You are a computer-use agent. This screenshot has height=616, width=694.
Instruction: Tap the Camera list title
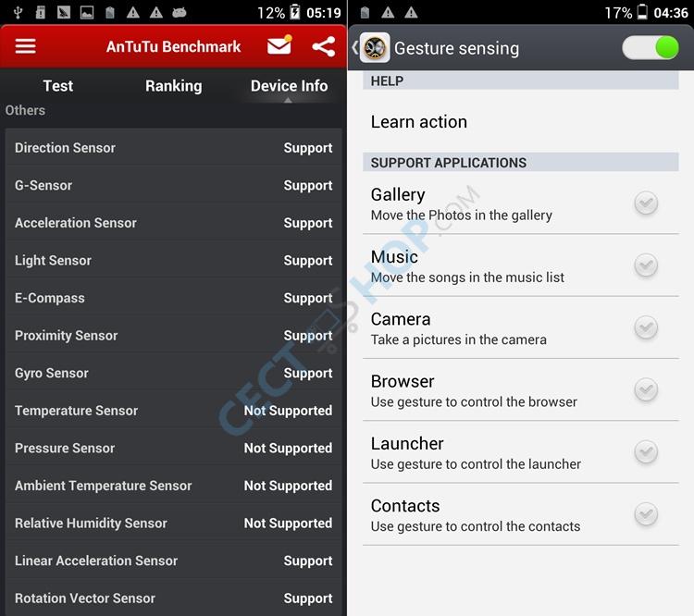(x=401, y=319)
